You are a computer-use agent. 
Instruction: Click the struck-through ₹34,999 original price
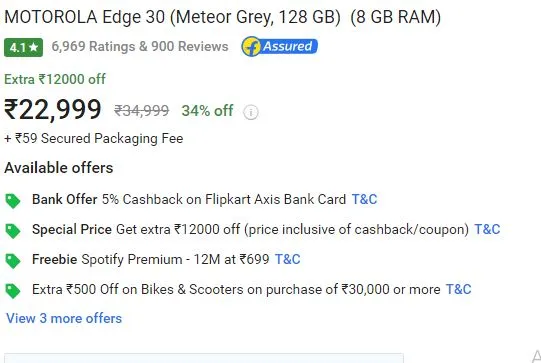[x=141, y=111]
